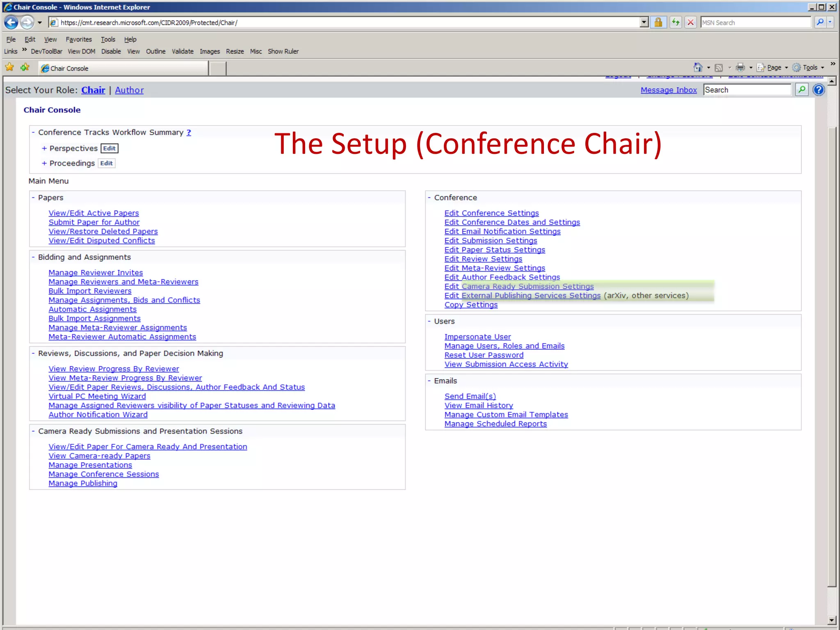Select the Chair role link
This screenshot has height=630, width=840.
point(93,90)
